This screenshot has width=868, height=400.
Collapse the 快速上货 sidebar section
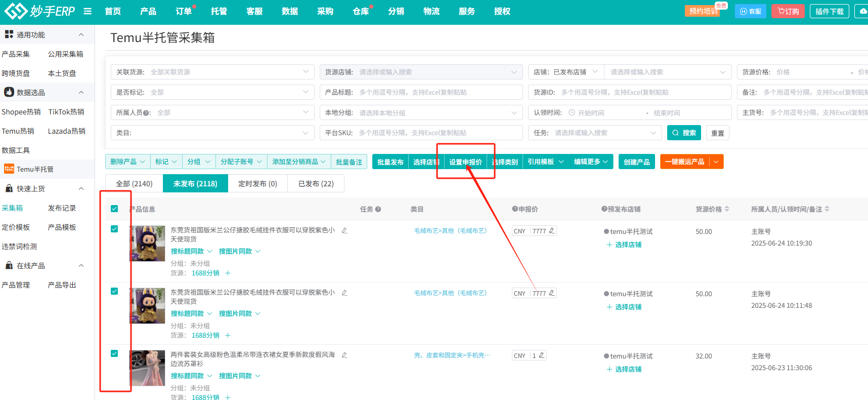[81, 188]
